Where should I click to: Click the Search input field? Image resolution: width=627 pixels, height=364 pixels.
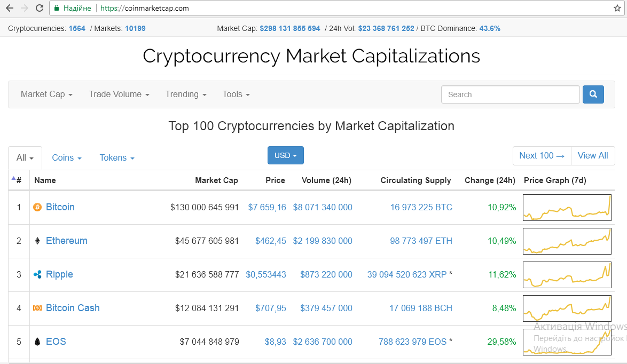tap(510, 94)
